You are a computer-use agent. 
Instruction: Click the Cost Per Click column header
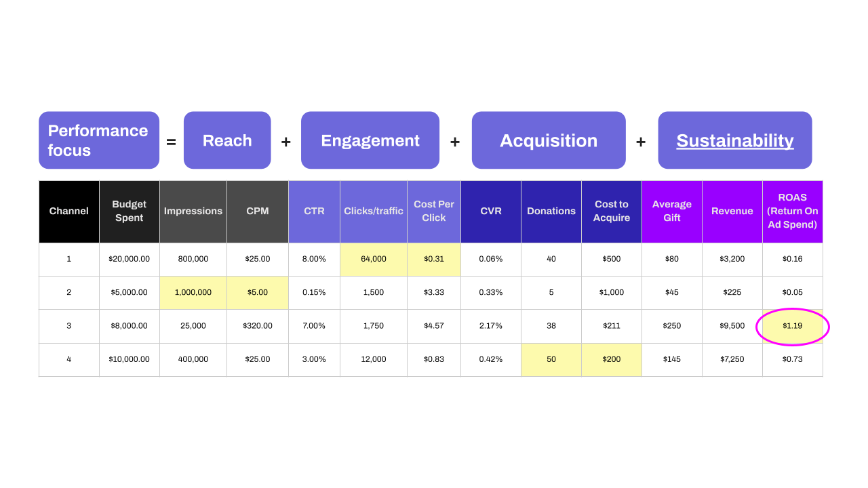coord(434,211)
